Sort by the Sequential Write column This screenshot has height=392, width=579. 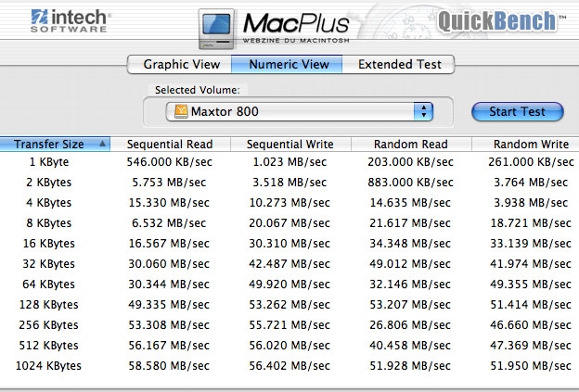[290, 145]
